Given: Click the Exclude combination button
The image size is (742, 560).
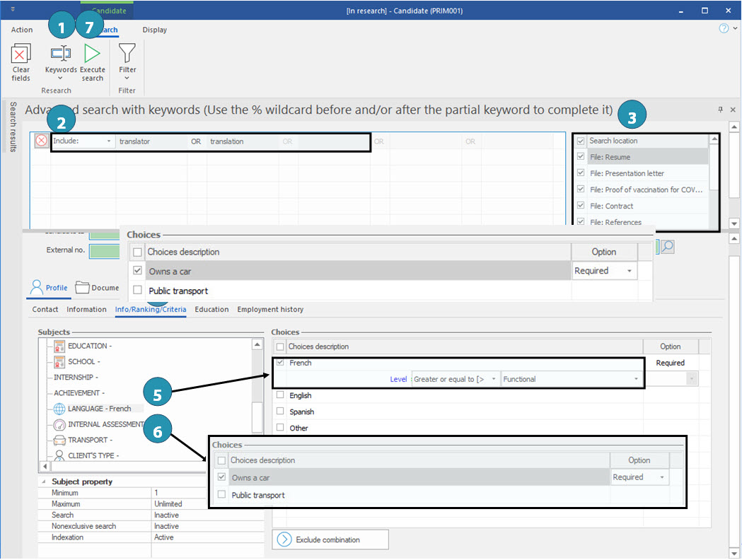Looking at the screenshot, I should 330,539.
